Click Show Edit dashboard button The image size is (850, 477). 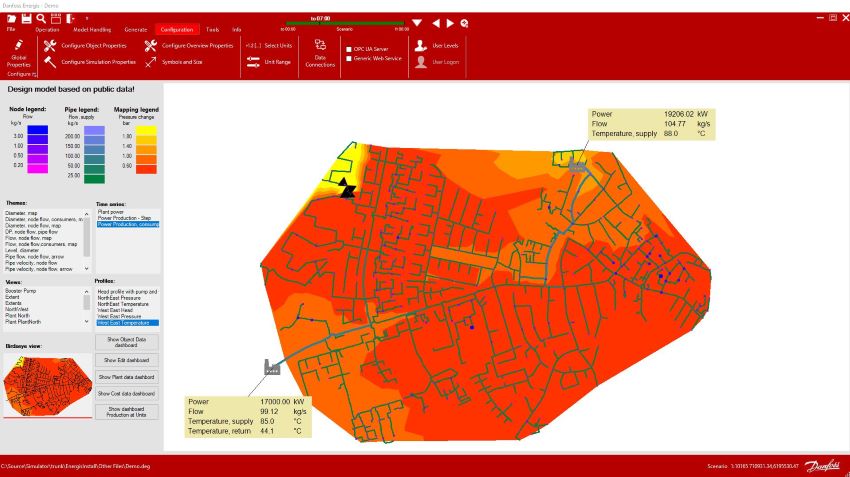pyautogui.click(x=127, y=360)
